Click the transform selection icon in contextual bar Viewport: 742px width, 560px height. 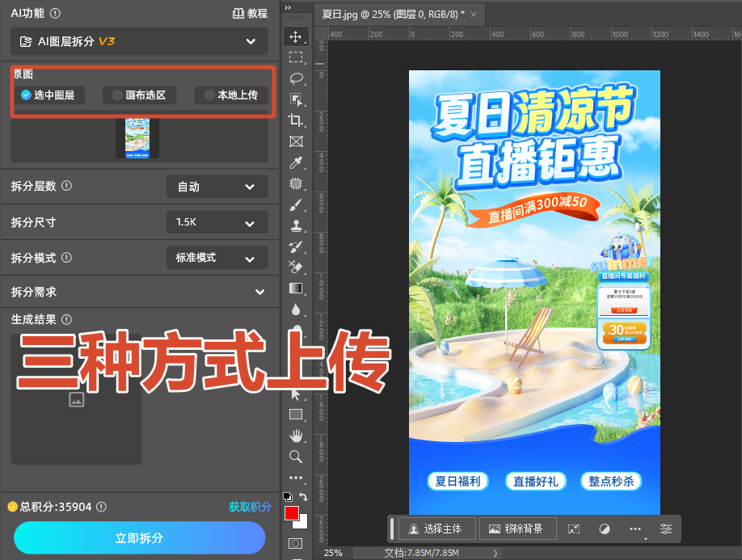574,528
